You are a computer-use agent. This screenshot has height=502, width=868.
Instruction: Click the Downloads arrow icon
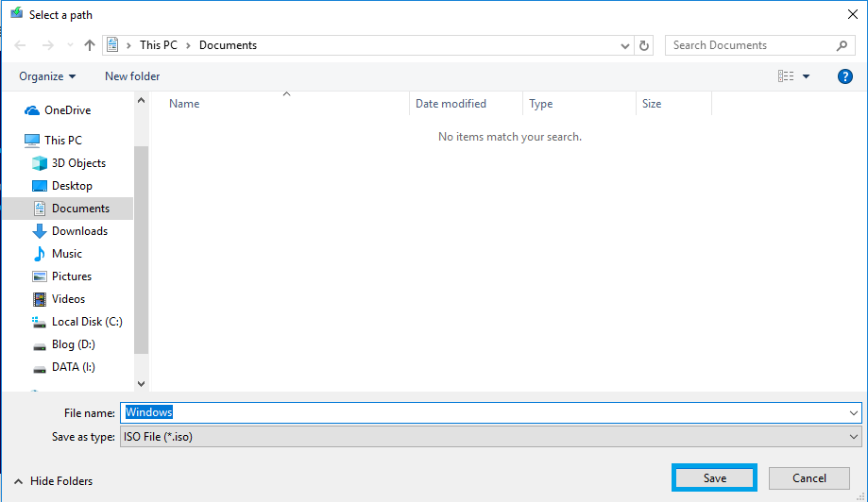[40, 231]
